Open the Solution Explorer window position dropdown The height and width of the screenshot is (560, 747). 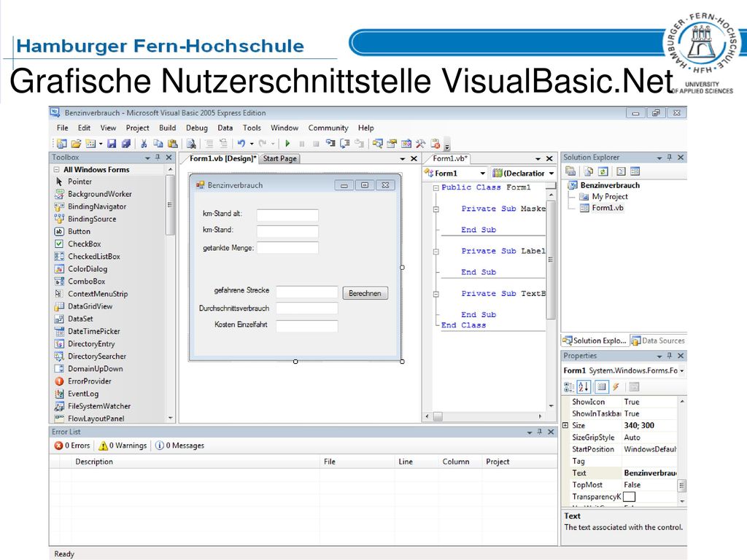click(x=659, y=157)
